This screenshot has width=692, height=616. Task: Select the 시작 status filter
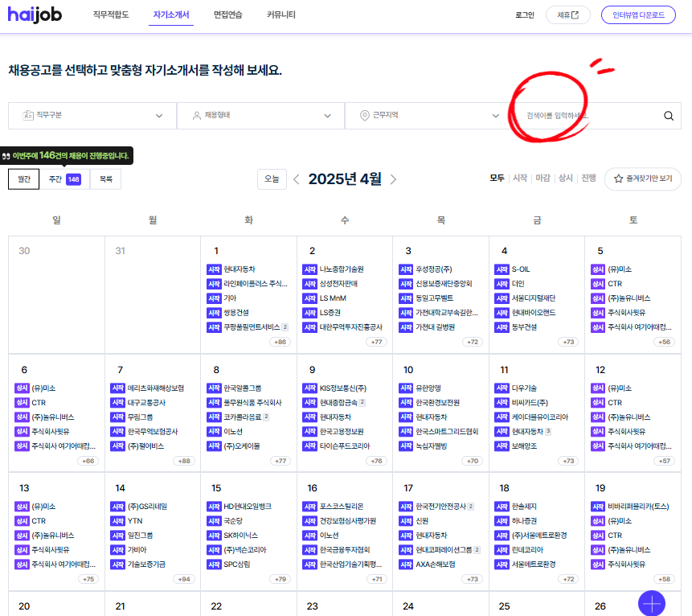point(520,178)
